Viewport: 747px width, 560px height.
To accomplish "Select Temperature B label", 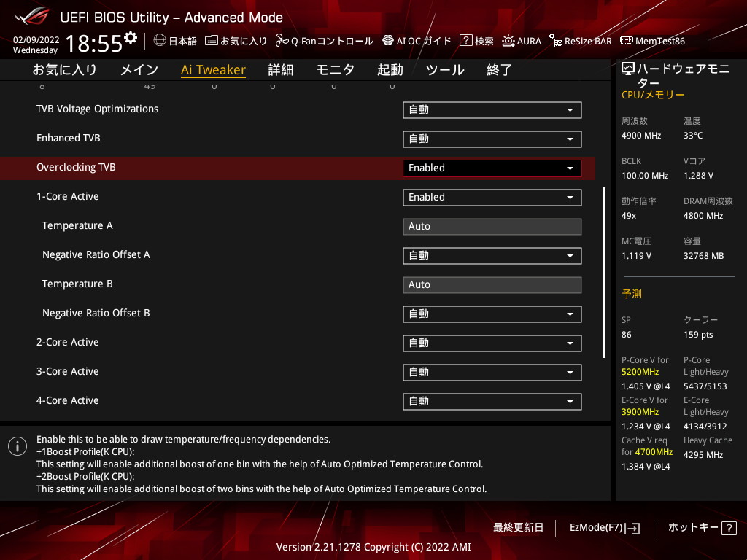I will [x=77, y=284].
